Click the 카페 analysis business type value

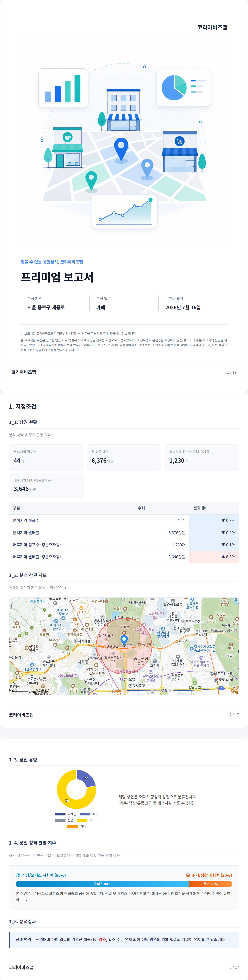click(101, 307)
